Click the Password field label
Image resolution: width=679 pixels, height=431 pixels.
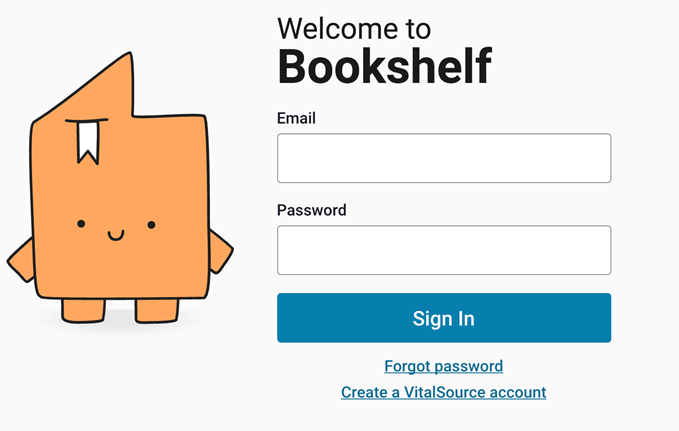[311, 210]
